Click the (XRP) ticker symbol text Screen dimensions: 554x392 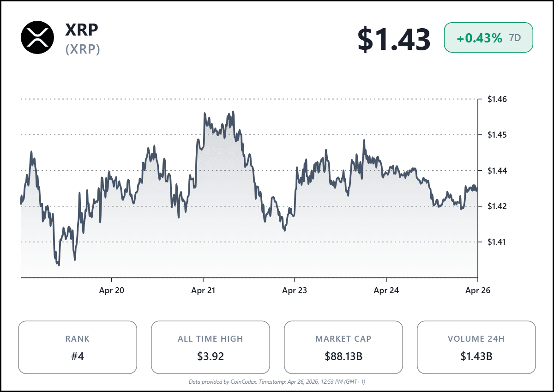83,49
